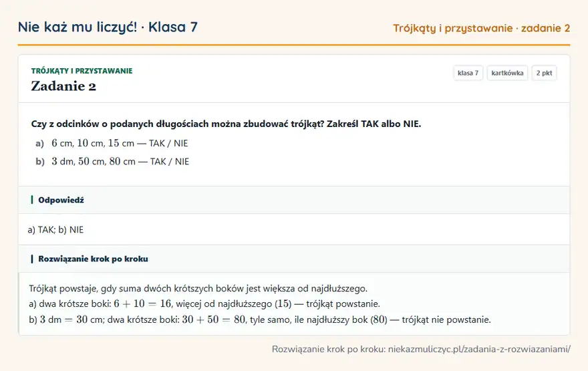Screen dimensions: 588x371
Task: Click the sentence starting 'Trójkąt powstaje, gdy suma'
Action: pos(198,289)
